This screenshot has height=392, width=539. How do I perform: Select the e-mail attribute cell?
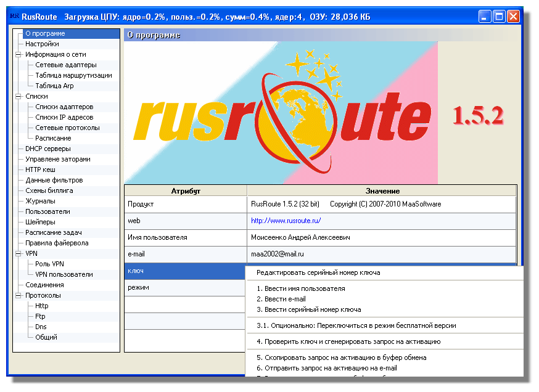186,254
